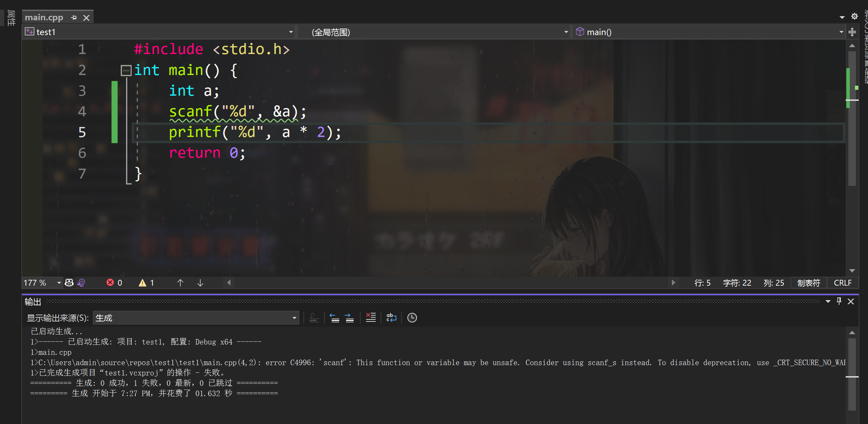Navigate to previous issue up arrow
Viewport: 868px width, 424px height.
[180, 283]
